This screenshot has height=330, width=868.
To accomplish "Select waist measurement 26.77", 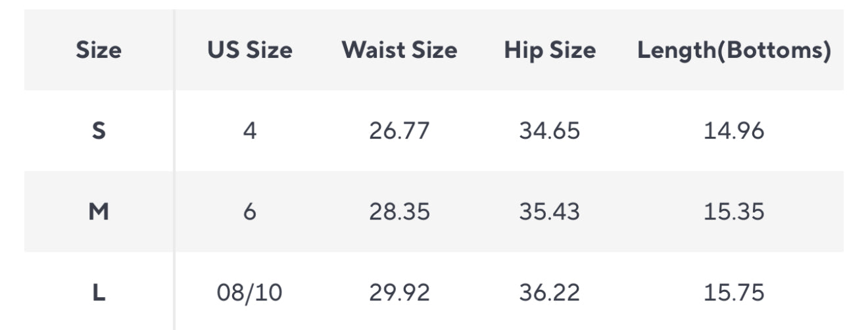I will click(x=399, y=131).
